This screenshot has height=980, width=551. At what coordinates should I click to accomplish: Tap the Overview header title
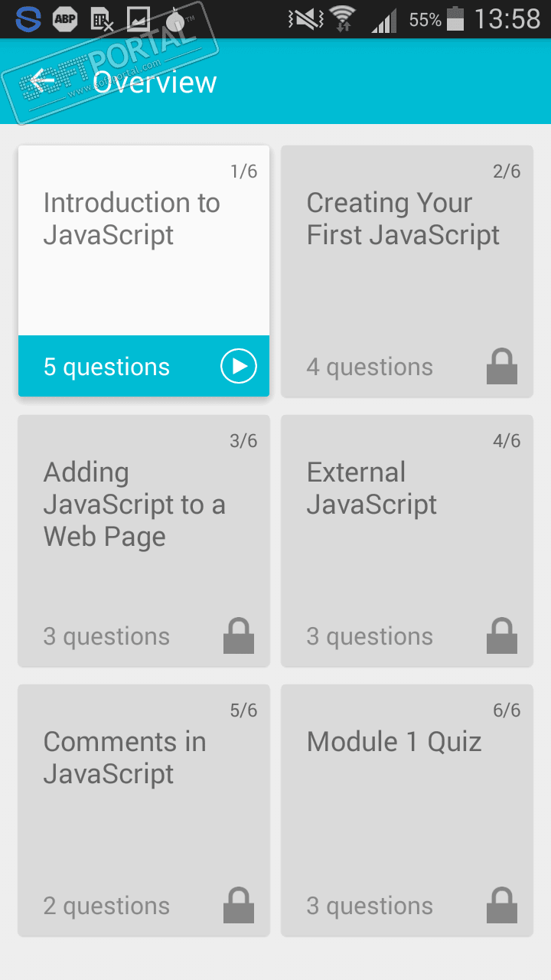pyautogui.click(x=155, y=82)
